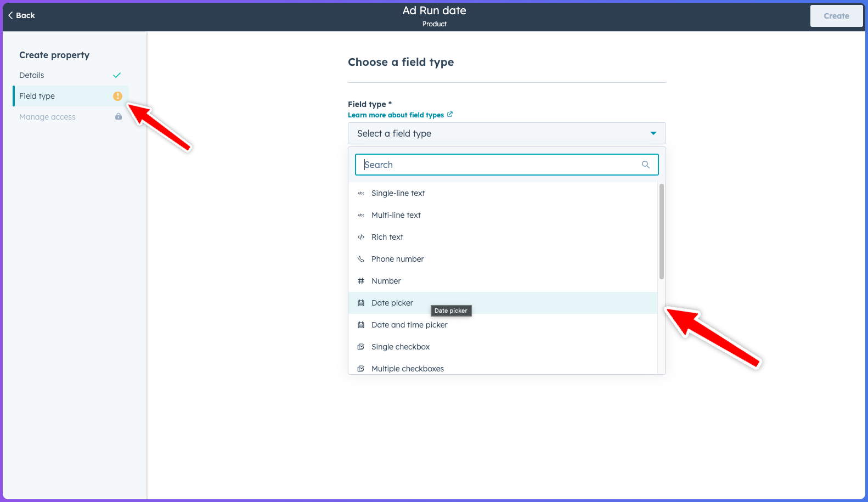
Task: Click the back chevron icon
Action: [x=10, y=15]
